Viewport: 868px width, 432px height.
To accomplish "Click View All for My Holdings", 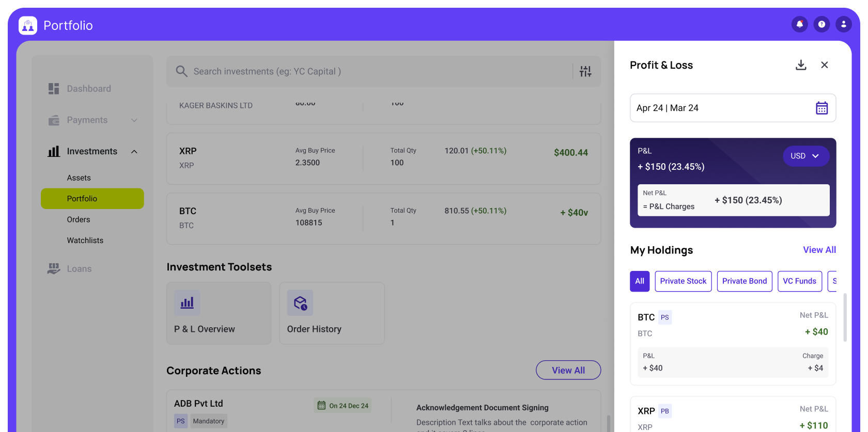I will (x=819, y=250).
